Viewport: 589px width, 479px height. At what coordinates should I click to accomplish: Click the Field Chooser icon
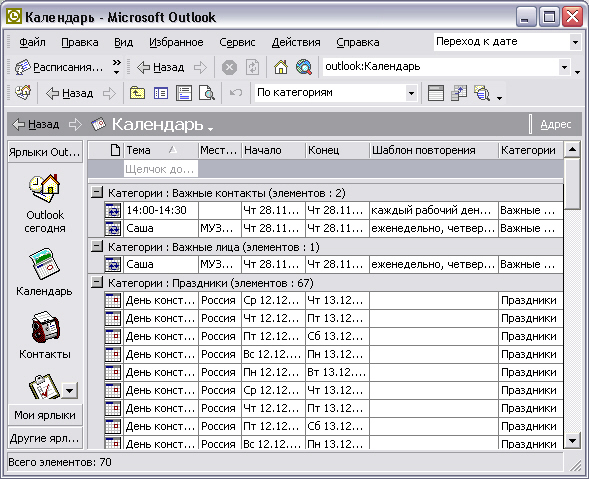[x=459, y=93]
